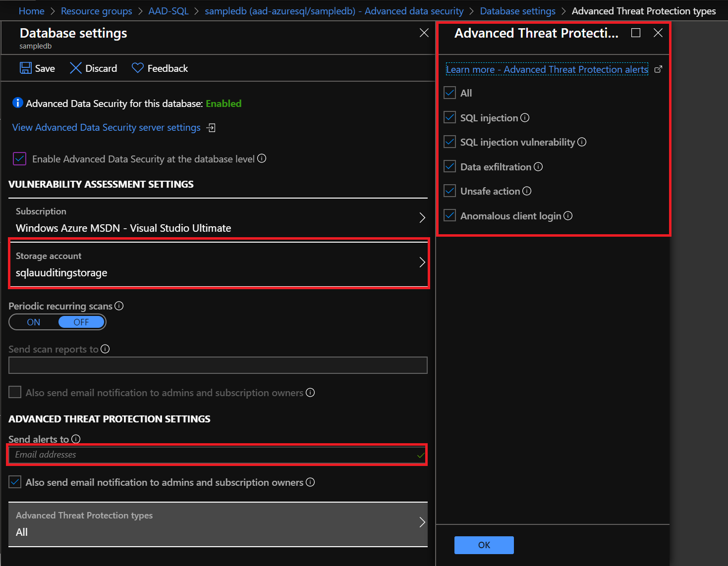
Task: Click the info icon next to SQL injection
Action: click(525, 117)
